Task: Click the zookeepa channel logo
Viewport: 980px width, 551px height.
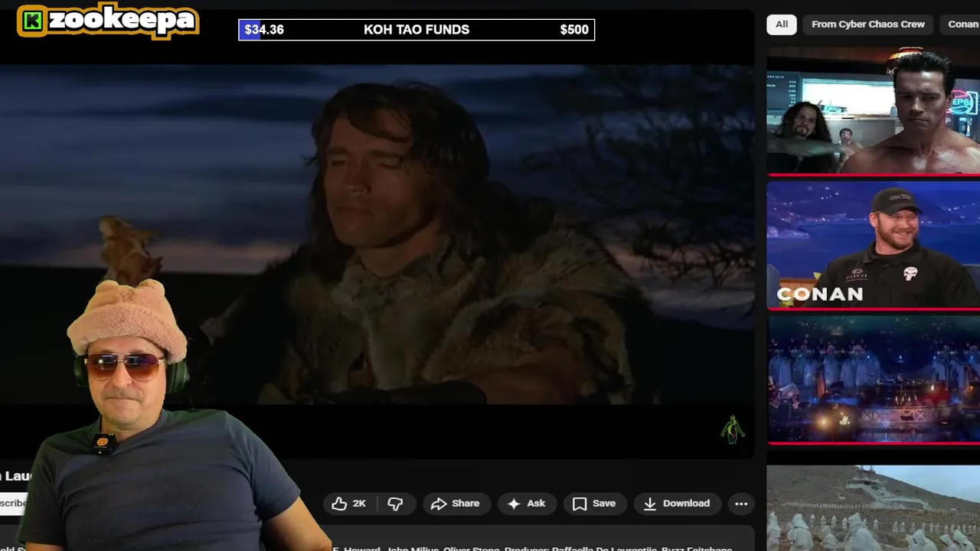Action: click(x=108, y=21)
